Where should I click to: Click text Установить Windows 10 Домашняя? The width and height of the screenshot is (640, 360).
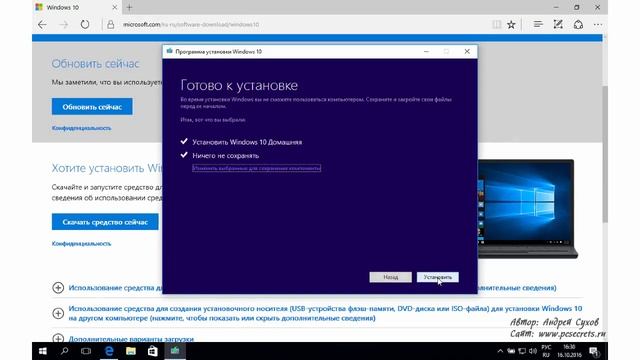247,142
